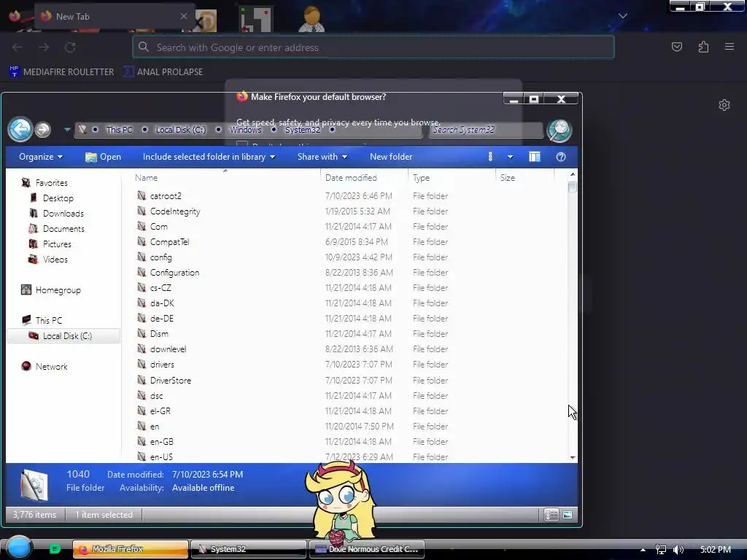The image size is (747, 560).
Task: Open Explorer help question mark icon
Action: (x=561, y=157)
